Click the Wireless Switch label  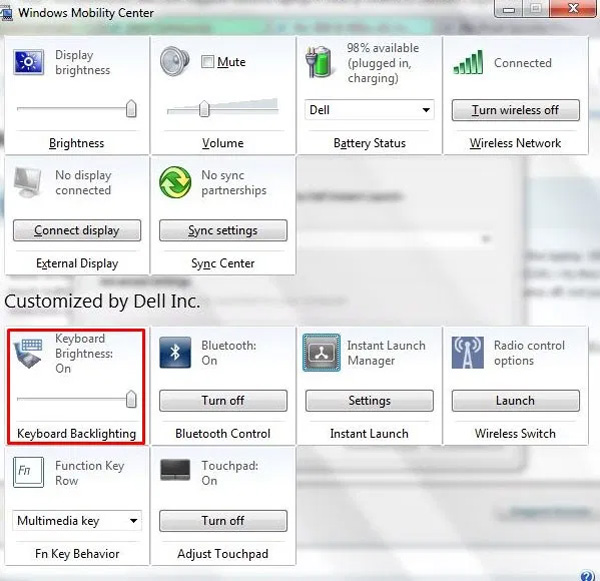(x=515, y=434)
